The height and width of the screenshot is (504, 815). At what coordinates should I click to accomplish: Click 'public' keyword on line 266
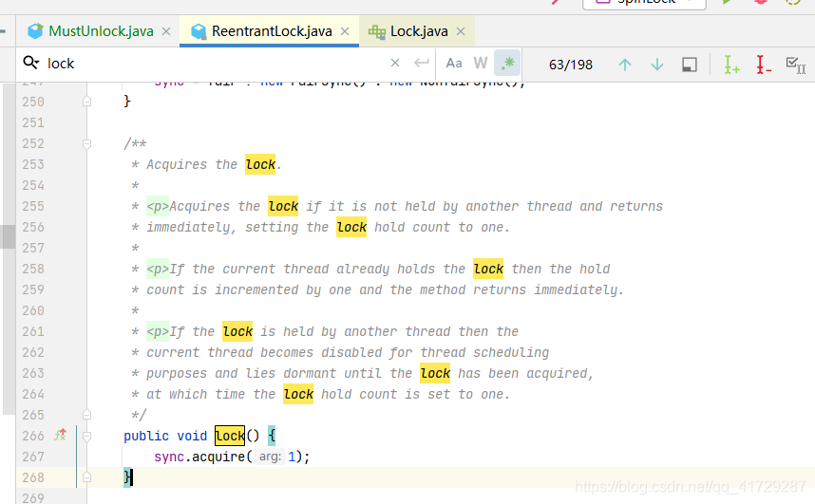tap(146, 436)
